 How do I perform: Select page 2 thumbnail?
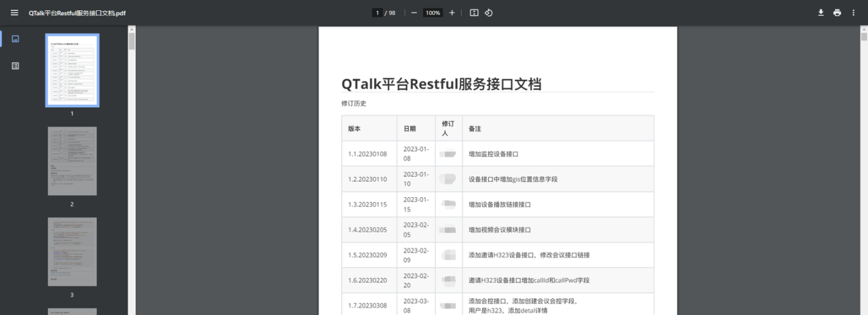tap(72, 161)
